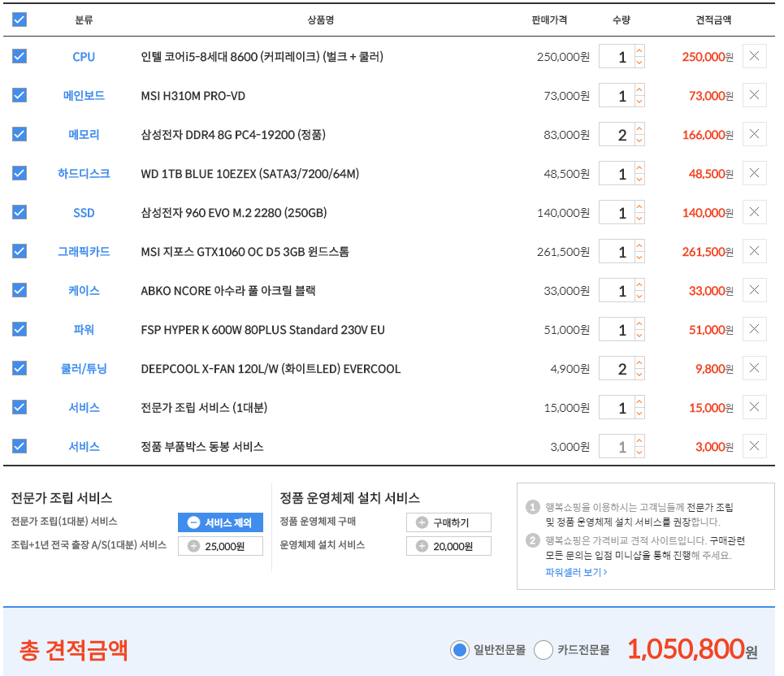Remove the DEEPCOOL X-FAN cooler row

pyautogui.click(x=754, y=368)
